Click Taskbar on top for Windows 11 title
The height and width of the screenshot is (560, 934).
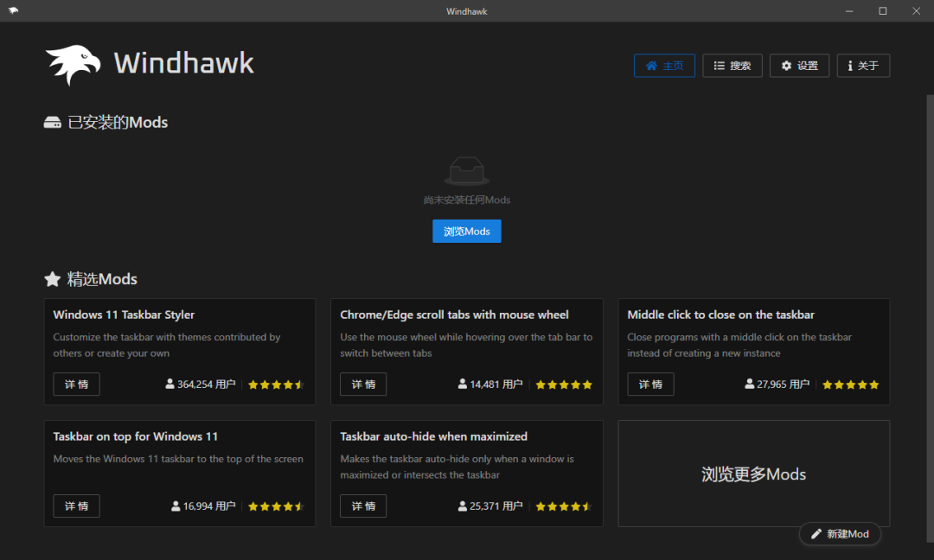[x=135, y=436]
